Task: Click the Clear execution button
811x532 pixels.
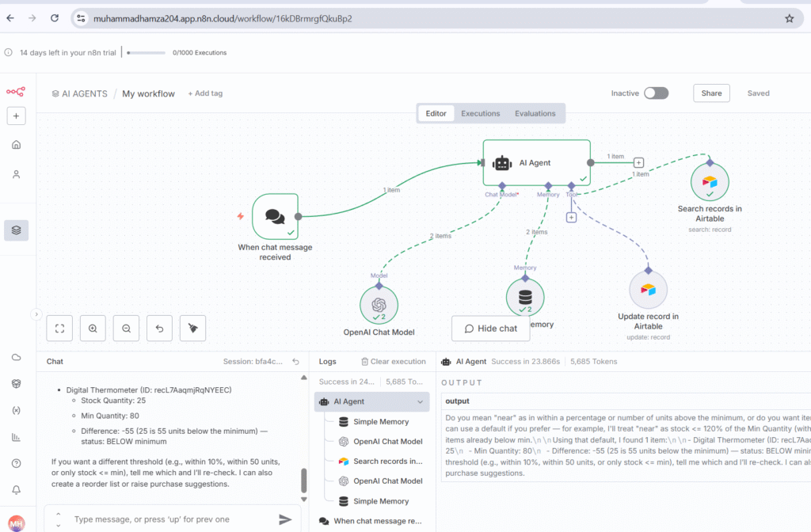Action: [x=393, y=362]
